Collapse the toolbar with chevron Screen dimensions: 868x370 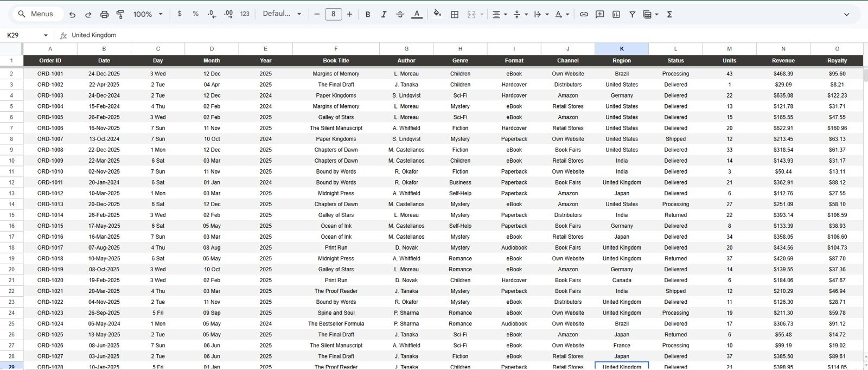(846, 14)
